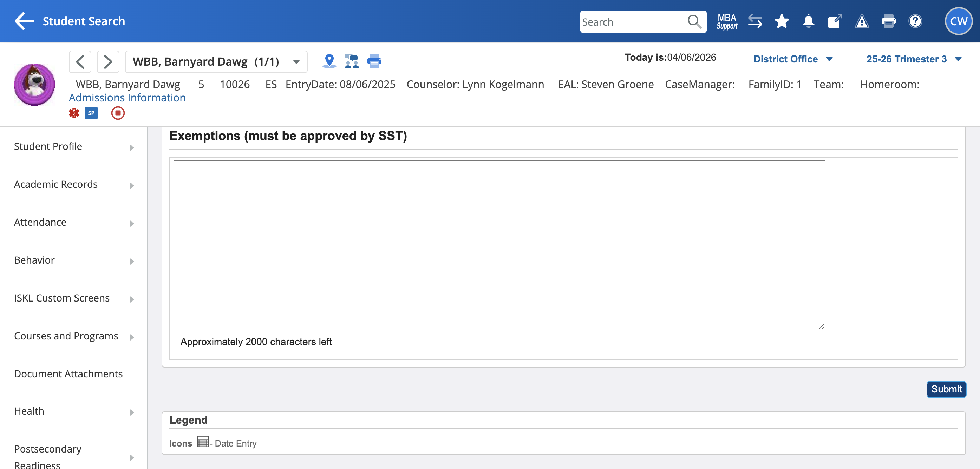Click the blue student print icon
Screen dimensions: 980x469
pyautogui.click(x=374, y=61)
